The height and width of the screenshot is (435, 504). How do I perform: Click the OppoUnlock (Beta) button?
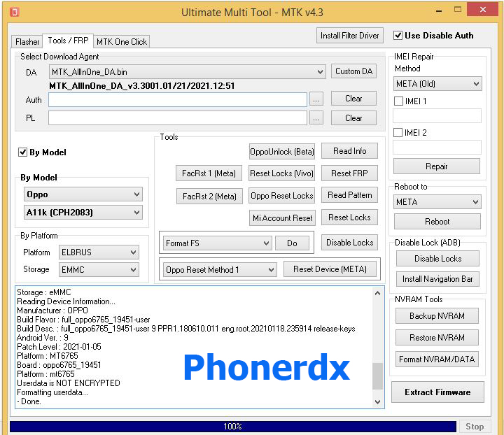tap(282, 152)
